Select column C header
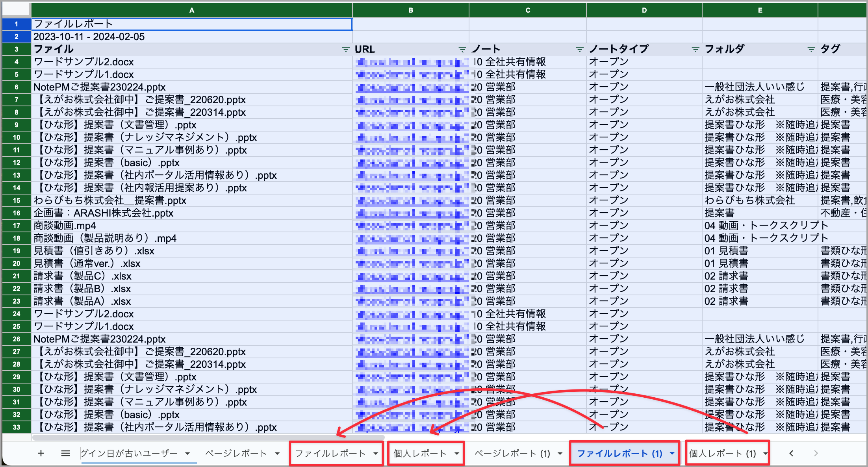 coord(528,10)
